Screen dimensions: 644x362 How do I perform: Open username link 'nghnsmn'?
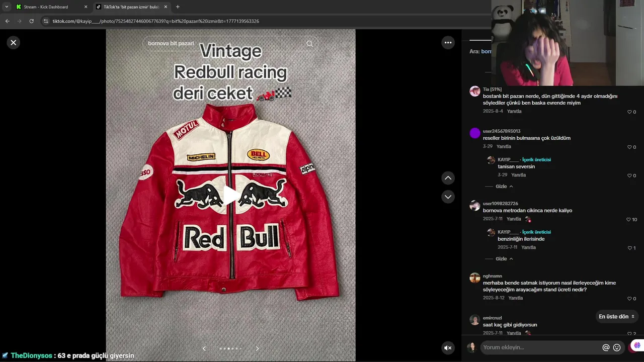(493, 276)
